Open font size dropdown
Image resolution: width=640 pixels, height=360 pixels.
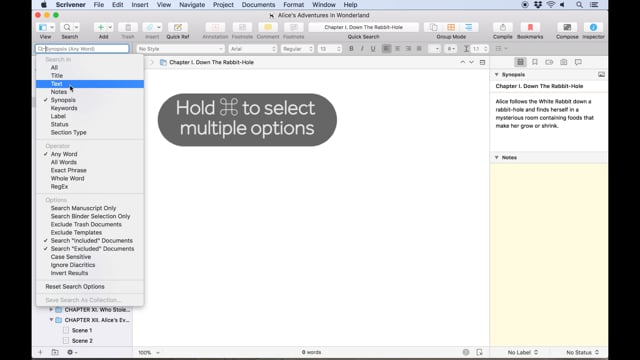(330, 49)
